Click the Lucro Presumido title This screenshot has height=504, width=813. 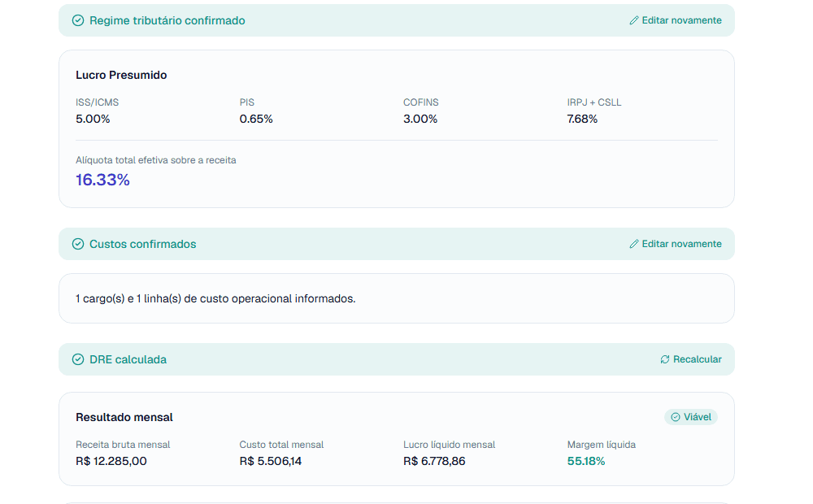click(121, 75)
